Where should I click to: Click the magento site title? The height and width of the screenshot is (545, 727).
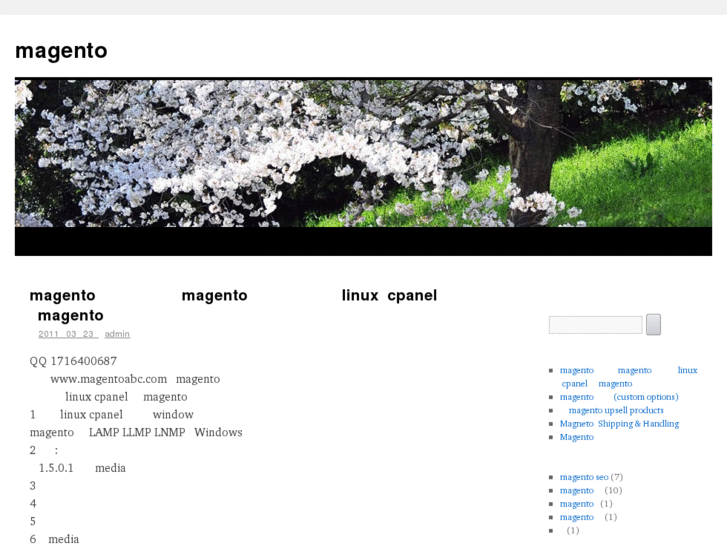(61, 51)
